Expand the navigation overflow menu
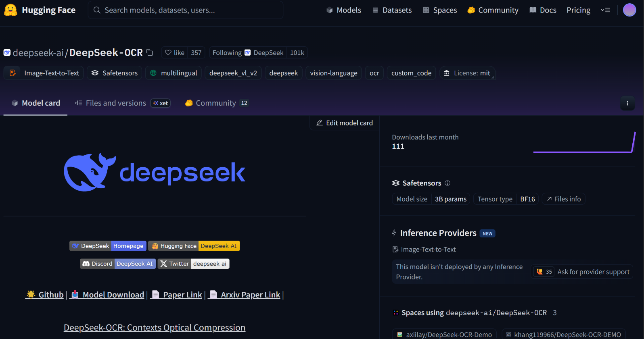644x339 pixels. [x=605, y=10]
